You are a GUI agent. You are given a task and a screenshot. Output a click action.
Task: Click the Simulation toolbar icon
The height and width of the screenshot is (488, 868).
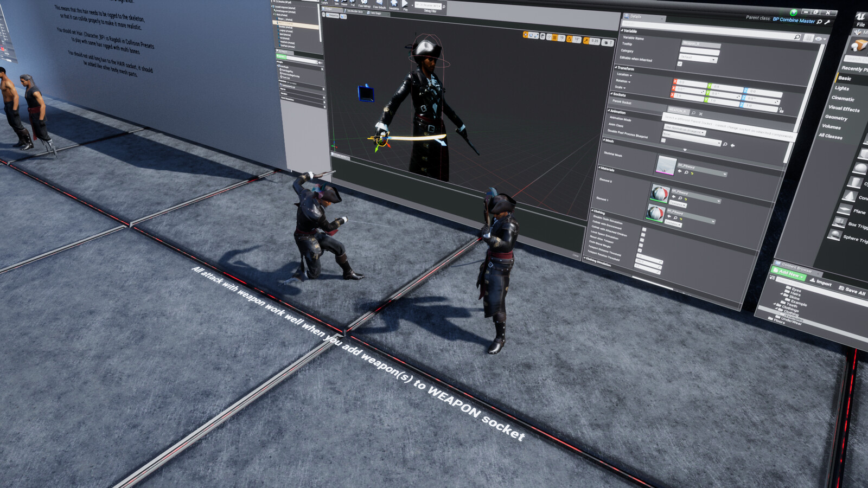[x=394, y=4]
